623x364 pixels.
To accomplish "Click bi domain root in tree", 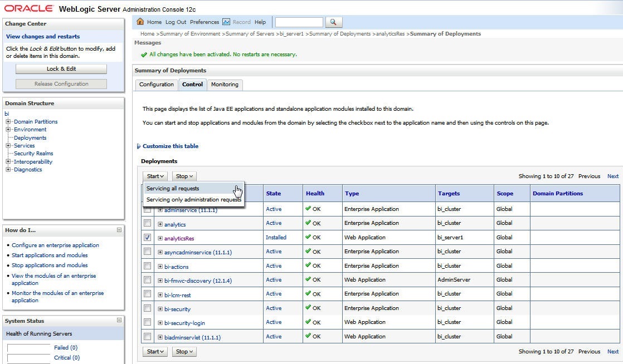I will [7, 114].
